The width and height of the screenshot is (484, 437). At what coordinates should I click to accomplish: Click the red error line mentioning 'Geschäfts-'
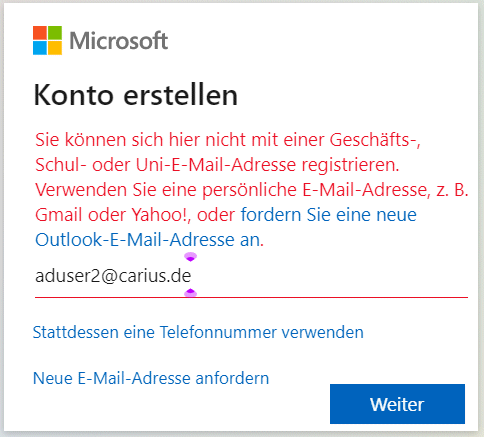point(228,140)
